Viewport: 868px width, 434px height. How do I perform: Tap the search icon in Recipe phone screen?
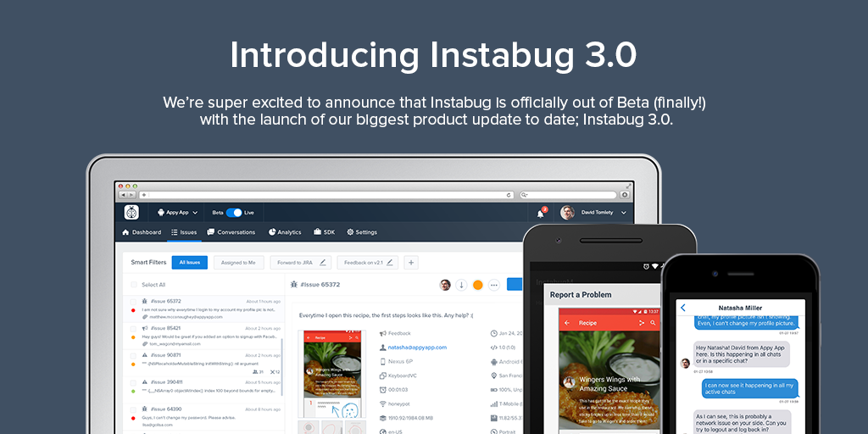pos(654,323)
